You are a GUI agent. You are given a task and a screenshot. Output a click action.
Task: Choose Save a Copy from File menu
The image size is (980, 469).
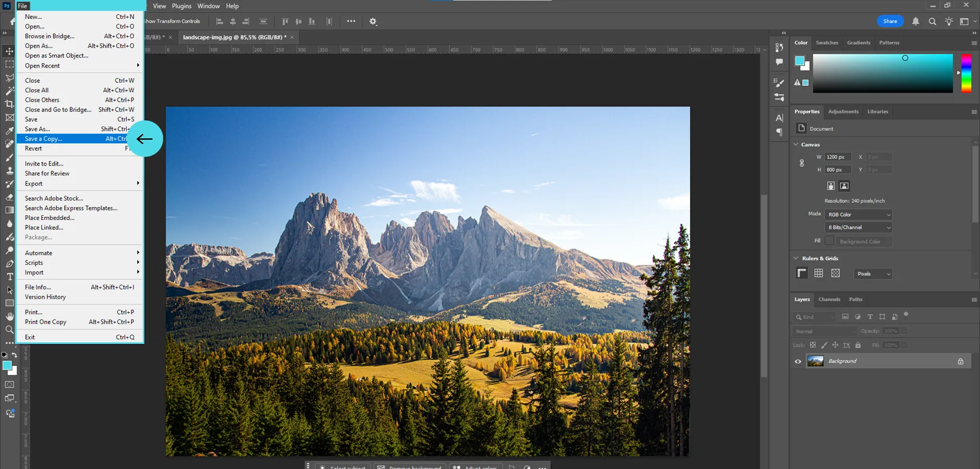coord(44,139)
